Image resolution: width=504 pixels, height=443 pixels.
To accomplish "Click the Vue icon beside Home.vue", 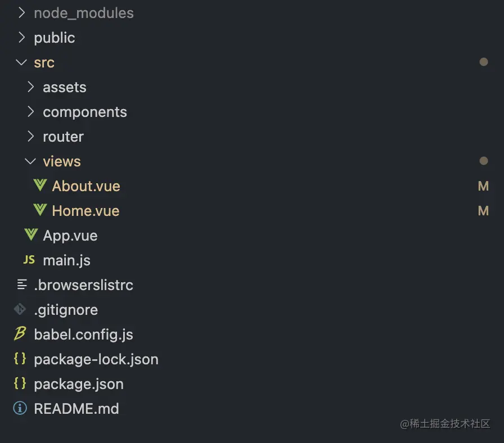I will (x=40, y=210).
